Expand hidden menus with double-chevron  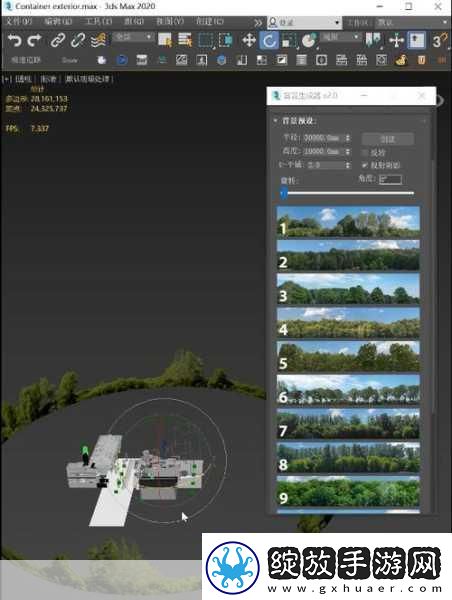(x=258, y=23)
